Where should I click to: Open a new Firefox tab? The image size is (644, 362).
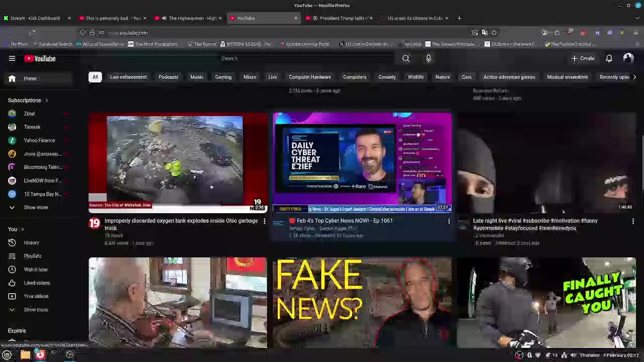pyautogui.click(x=459, y=18)
